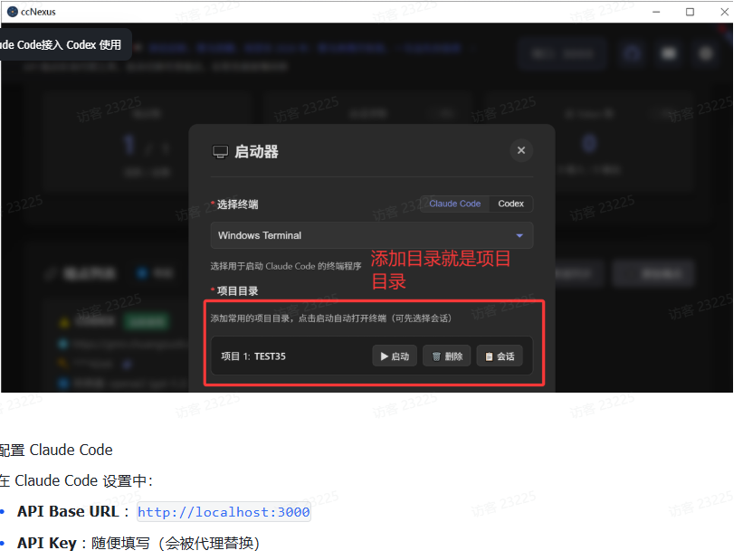
Task: Delete project TEST35 with 删除 button
Action: point(447,356)
